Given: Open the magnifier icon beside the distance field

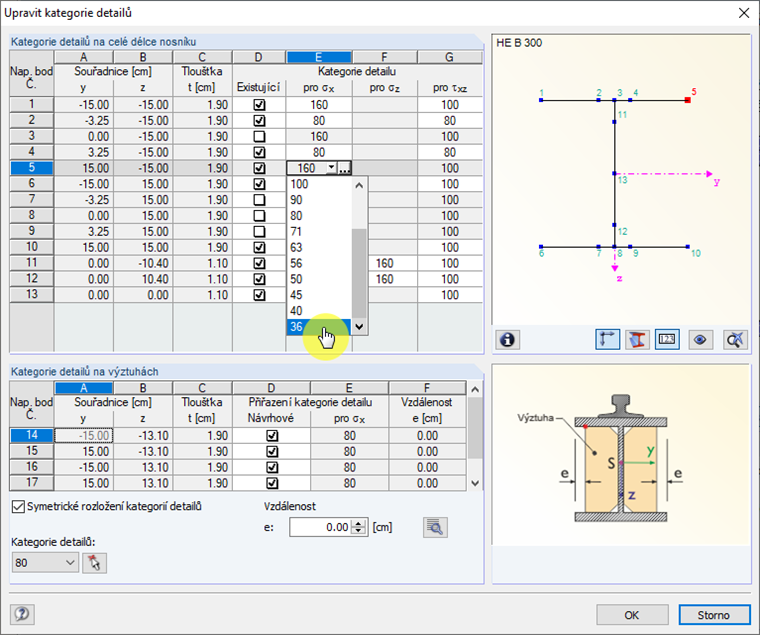Looking at the screenshot, I should 433,527.
